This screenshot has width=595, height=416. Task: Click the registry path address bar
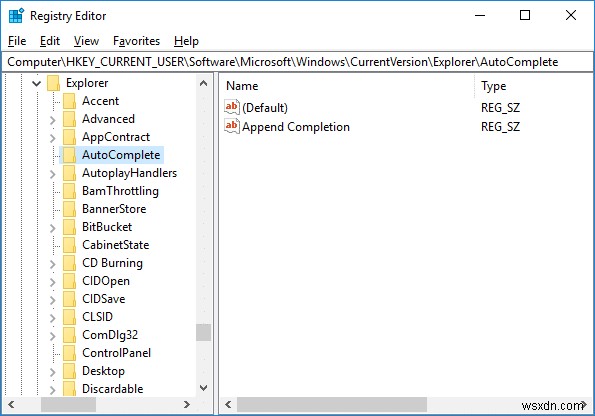297,62
